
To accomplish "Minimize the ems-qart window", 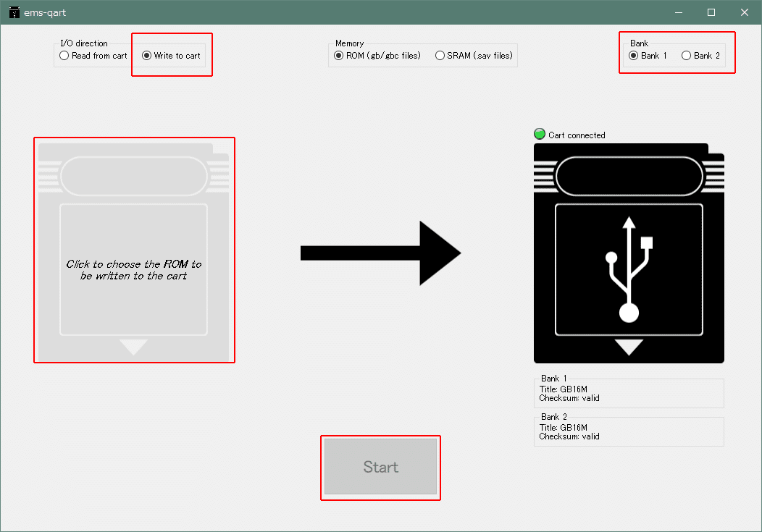I will (679, 12).
